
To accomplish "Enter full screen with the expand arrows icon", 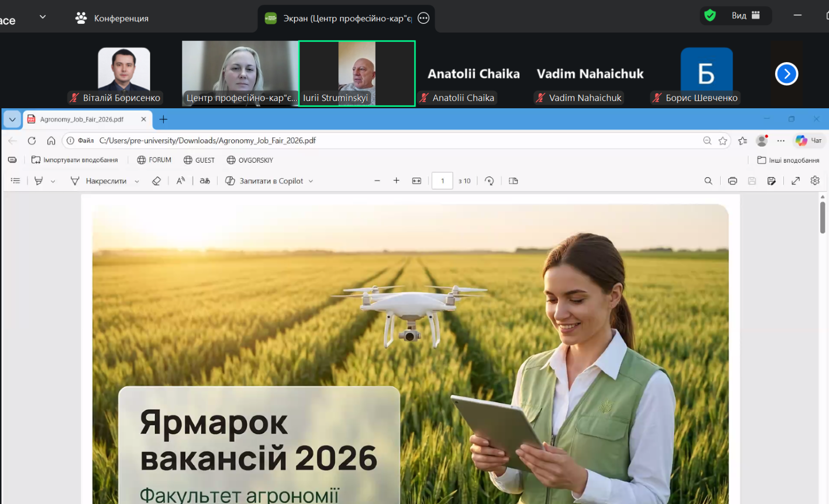I will click(x=795, y=181).
